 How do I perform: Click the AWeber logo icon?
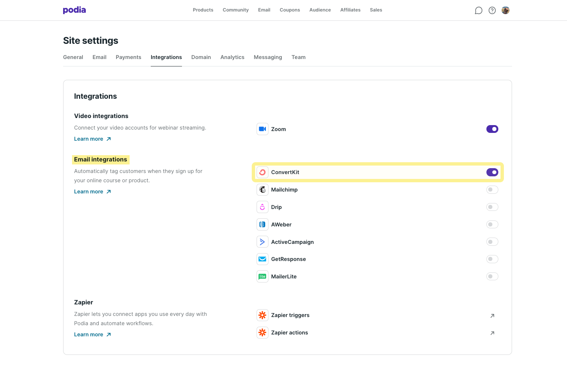coord(263,224)
